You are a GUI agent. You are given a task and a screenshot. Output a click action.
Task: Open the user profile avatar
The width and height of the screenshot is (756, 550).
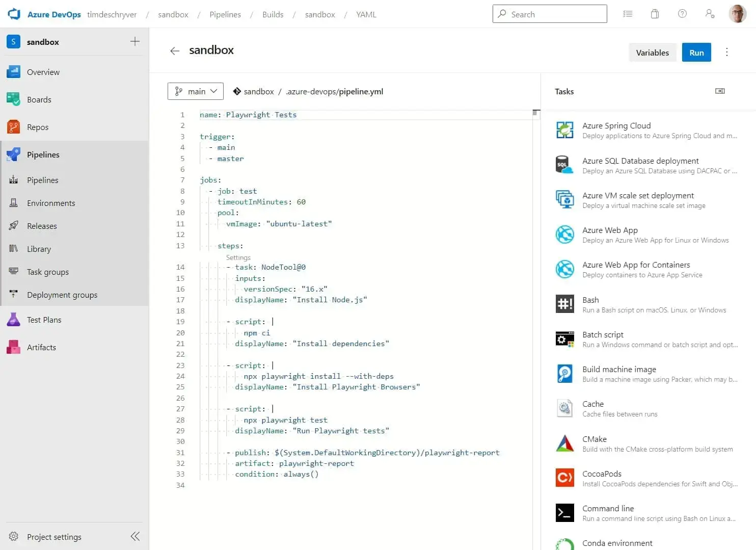737,14
